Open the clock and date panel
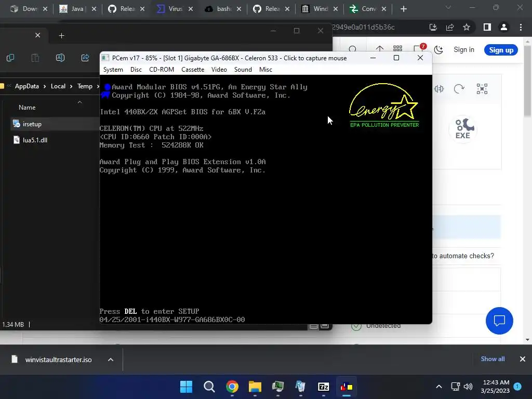Screen dimensions: 532x399 (495, 387)
